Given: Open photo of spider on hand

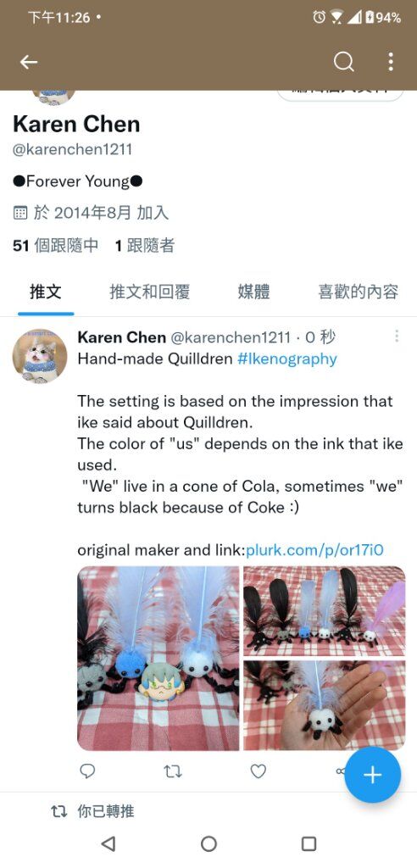Looking at the screenshot, I should [x=325, y=705].
